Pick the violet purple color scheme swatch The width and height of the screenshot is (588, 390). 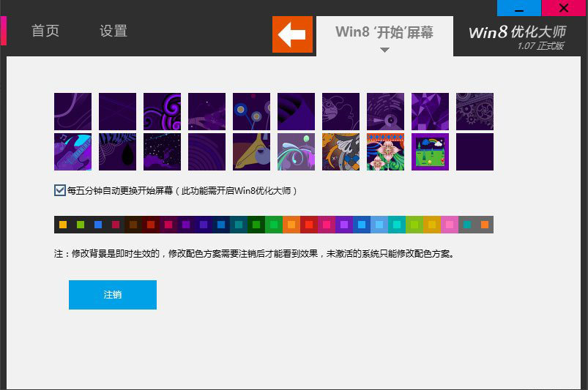pos(344,225)
